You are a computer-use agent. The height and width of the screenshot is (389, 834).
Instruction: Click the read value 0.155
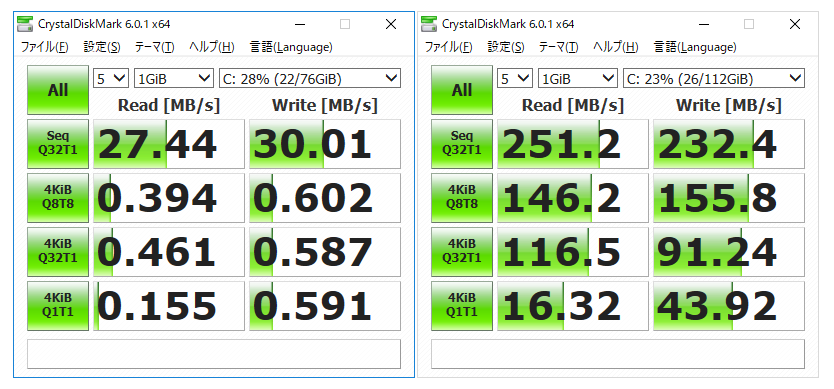point(169,306)
